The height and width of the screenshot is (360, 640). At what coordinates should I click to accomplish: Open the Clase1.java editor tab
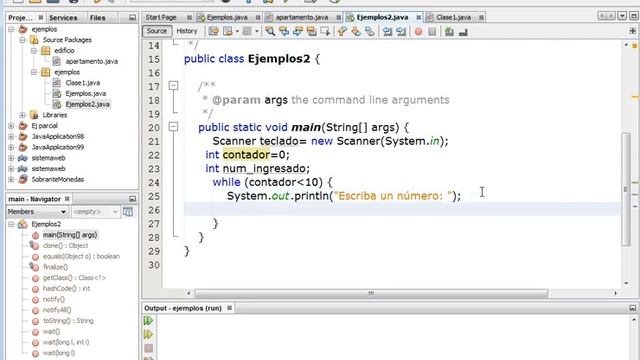[x=453, y=17]
